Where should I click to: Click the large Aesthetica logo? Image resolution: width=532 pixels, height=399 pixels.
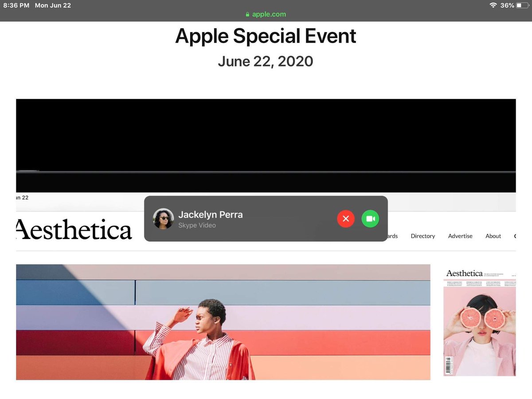coord(74,229)
